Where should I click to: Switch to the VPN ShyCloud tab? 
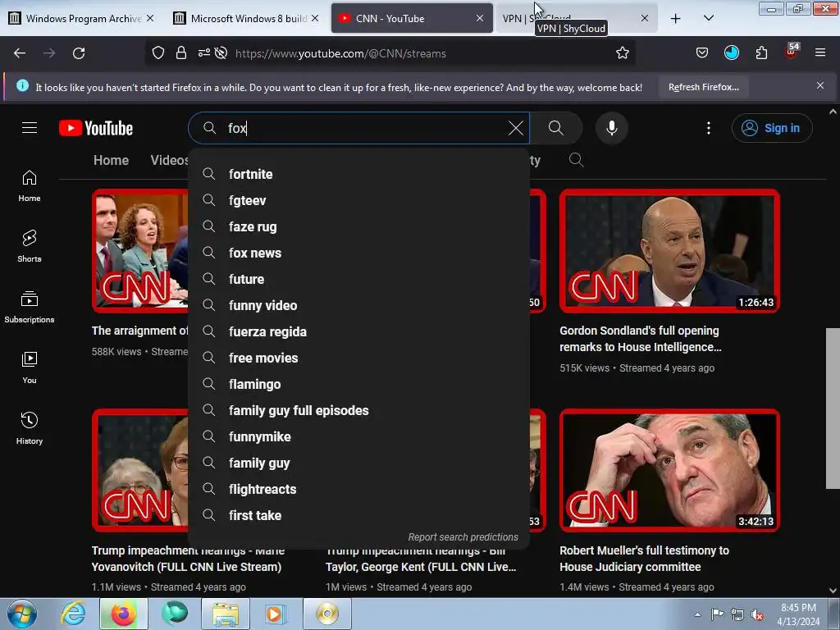click(x=576, y=19)
